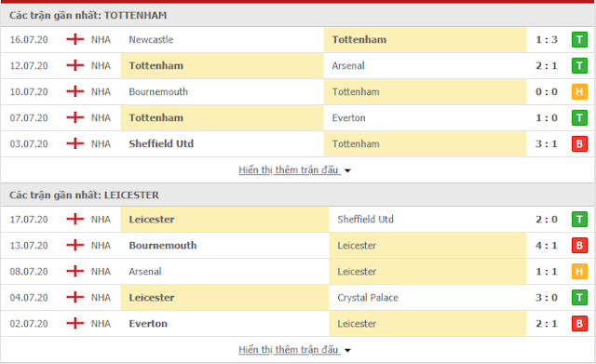Screen dimensions: 596x364
Task: Expand more Tottenham matches via 'Hiển thị thêm trận đấu'
Action: tap(289, 169)
